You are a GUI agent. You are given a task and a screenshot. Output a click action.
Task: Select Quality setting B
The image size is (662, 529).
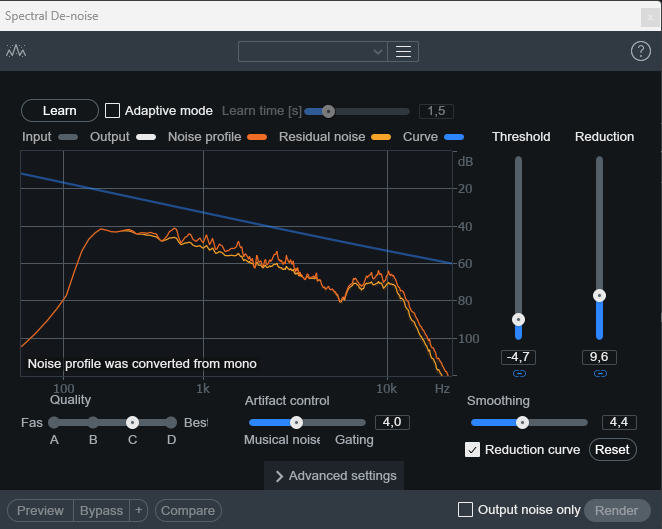click(x=93, y=422)
